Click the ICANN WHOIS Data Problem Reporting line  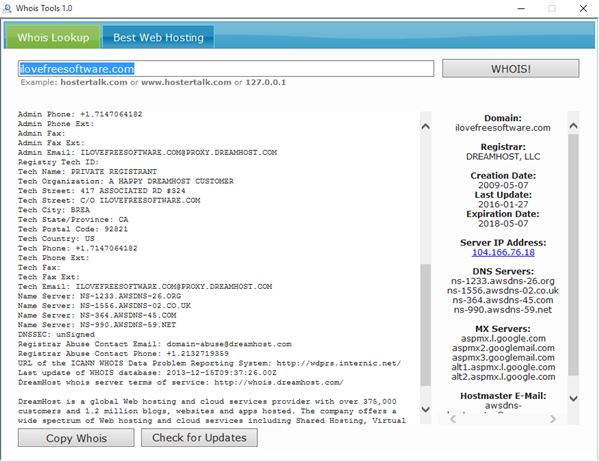(209, 363)
